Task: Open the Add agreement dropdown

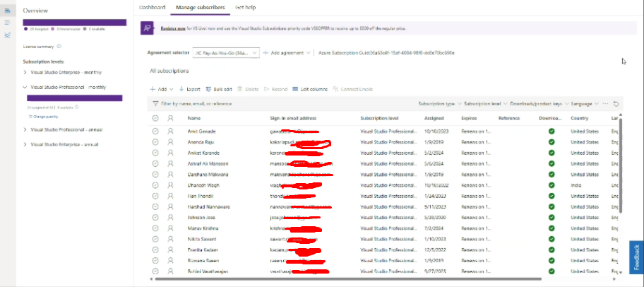Action: 286,53
